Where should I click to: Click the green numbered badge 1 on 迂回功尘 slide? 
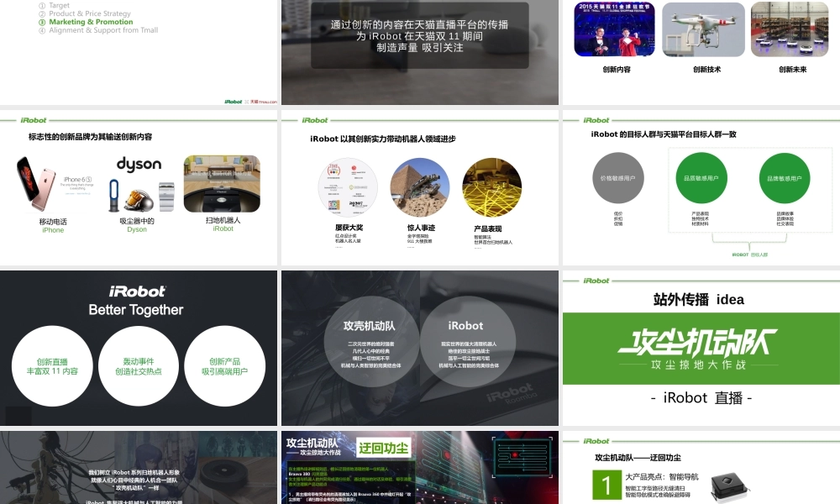(x=604, y=481)
